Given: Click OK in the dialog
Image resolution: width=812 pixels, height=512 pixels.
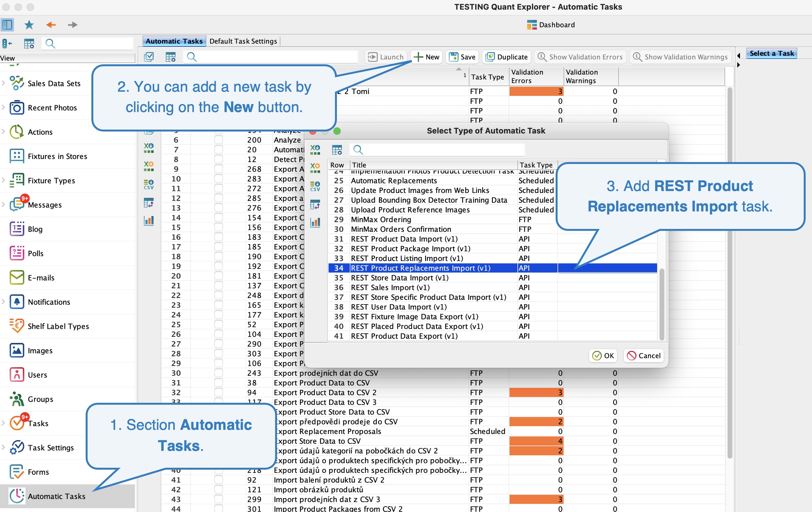Looking at the screenshot, I should (x=603, y=355).
